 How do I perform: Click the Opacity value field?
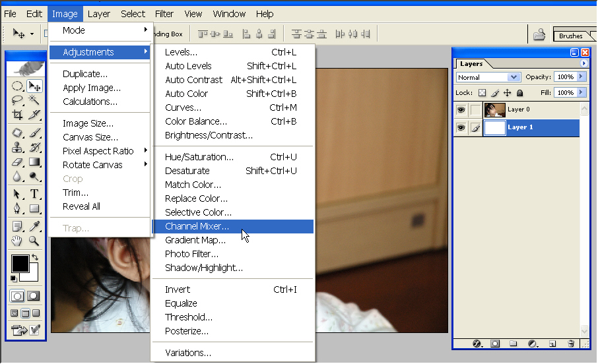566,76
